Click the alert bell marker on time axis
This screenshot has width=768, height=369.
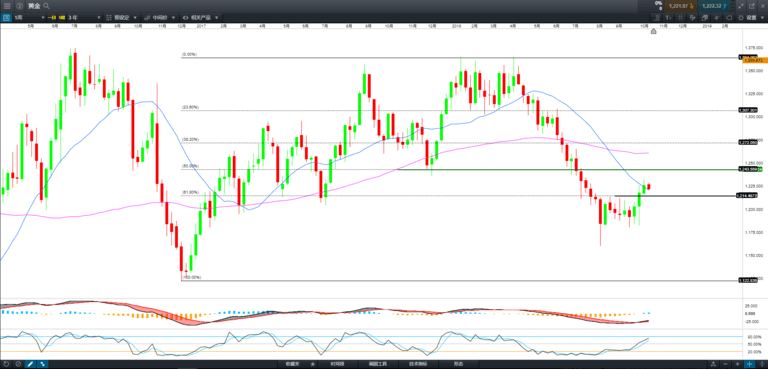[x=653, y=31]
